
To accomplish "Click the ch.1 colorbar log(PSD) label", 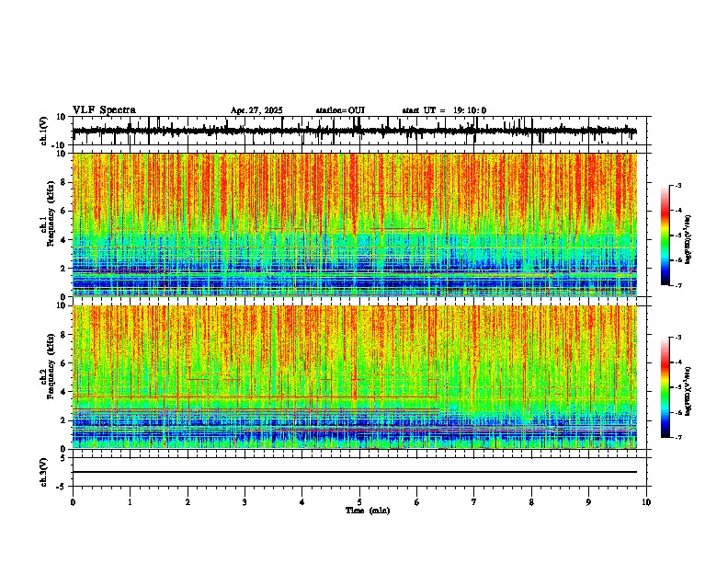I will pyautogui.click(x=688, y=240).
